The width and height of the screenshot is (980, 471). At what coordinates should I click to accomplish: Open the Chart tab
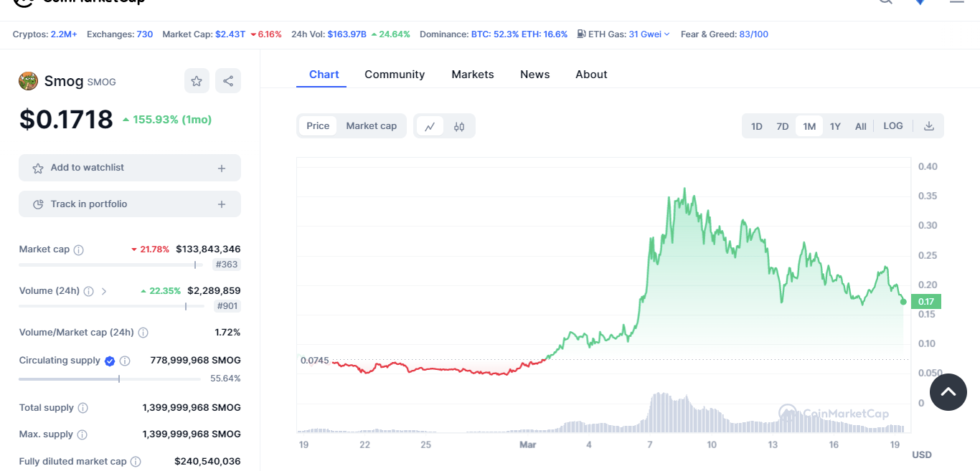point(324,75)
